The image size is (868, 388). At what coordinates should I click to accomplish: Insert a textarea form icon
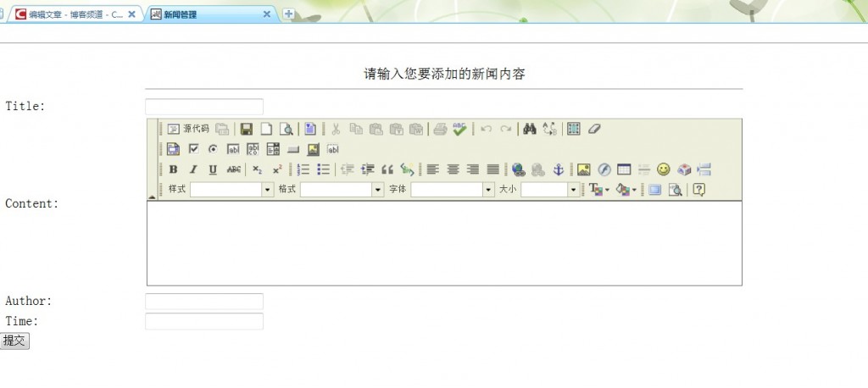point(253,149)
